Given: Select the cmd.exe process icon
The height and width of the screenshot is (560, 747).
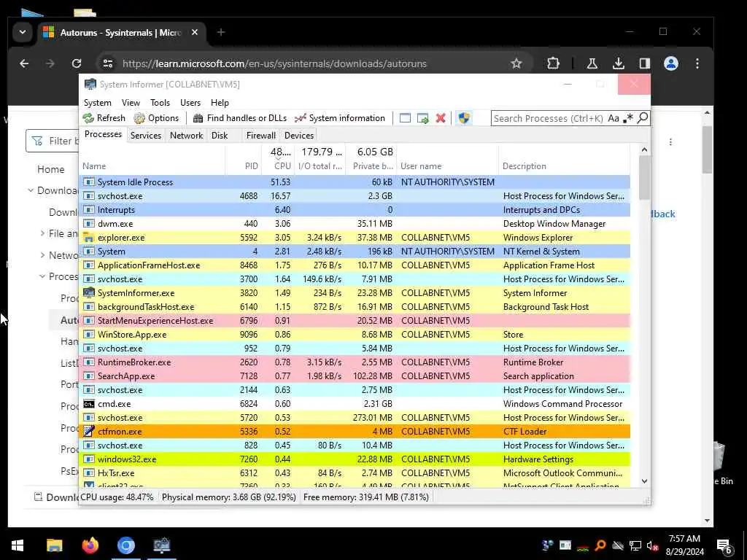Looking at the screenshot, I should tap(88, 404).
